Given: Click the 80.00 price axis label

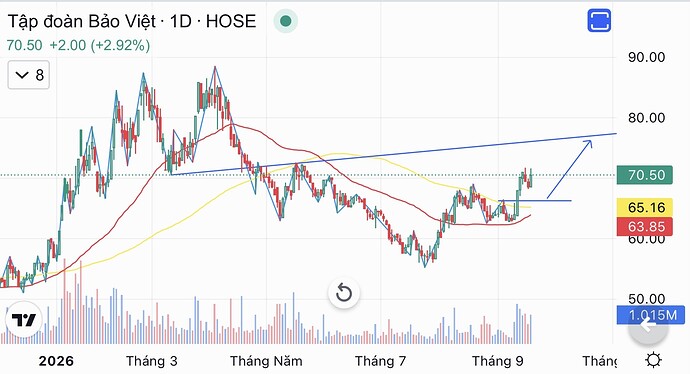Looking at the screenshot, I should pyautogui.click(x=646, y=118).
